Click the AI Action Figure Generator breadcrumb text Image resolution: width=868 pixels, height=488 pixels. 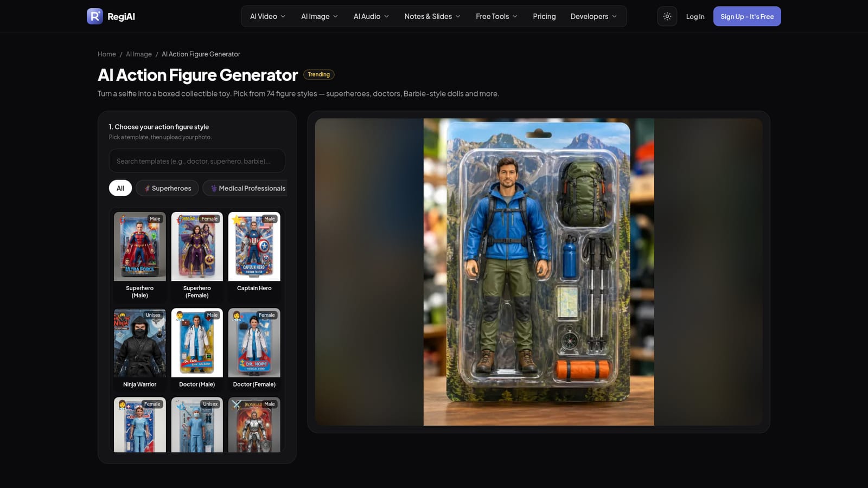point(201,54)
